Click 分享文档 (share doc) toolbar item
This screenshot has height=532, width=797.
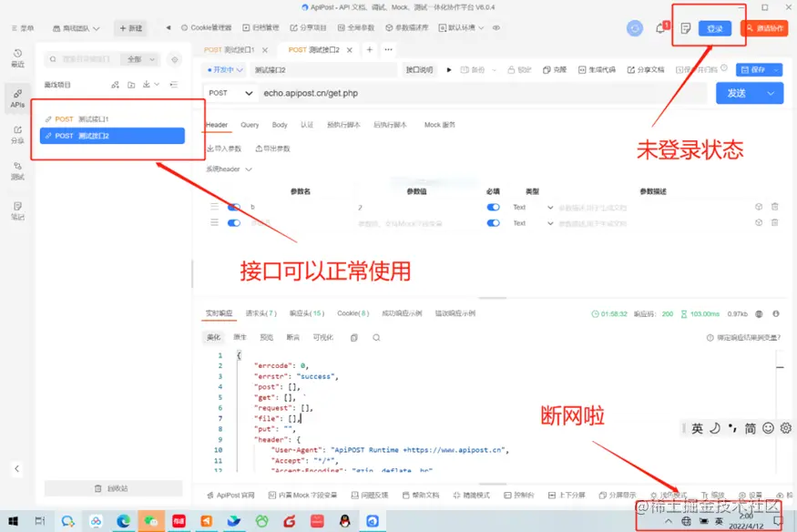coord(646,69)
